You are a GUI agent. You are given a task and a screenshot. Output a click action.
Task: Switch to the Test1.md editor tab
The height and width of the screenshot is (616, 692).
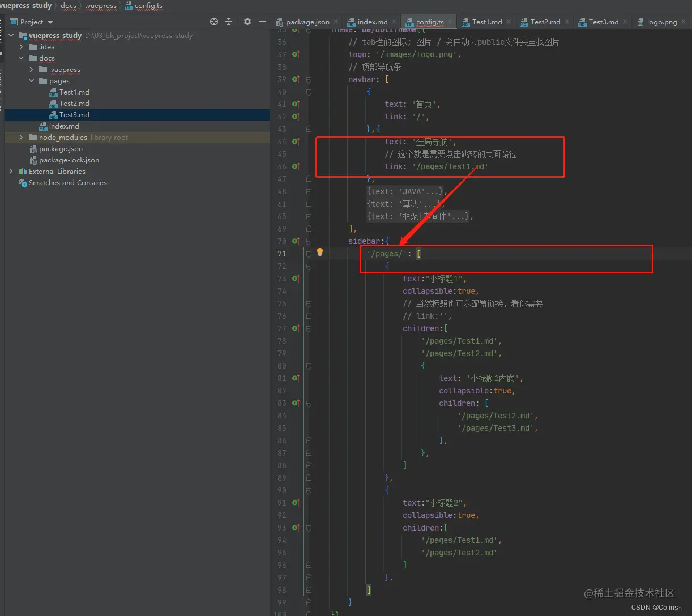486,22
